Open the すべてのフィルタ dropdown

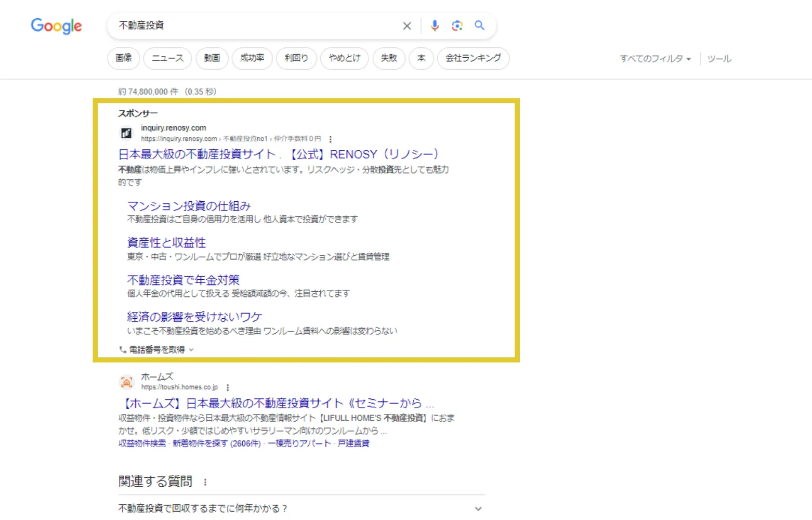[x=655, y=59]
